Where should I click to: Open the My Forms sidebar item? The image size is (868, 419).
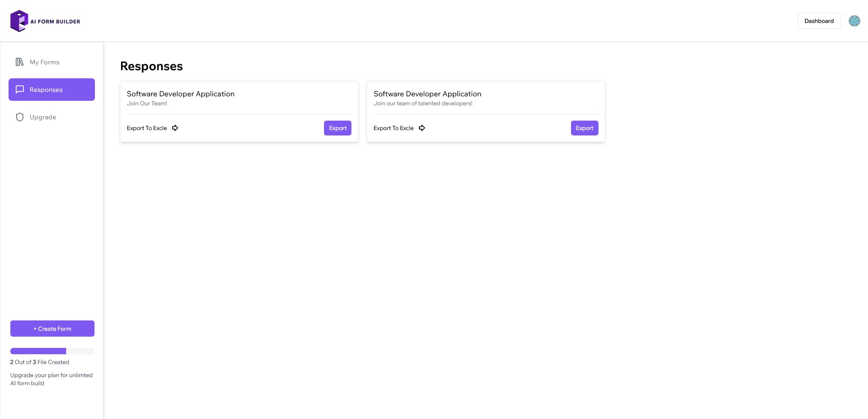tap(45, 62)
